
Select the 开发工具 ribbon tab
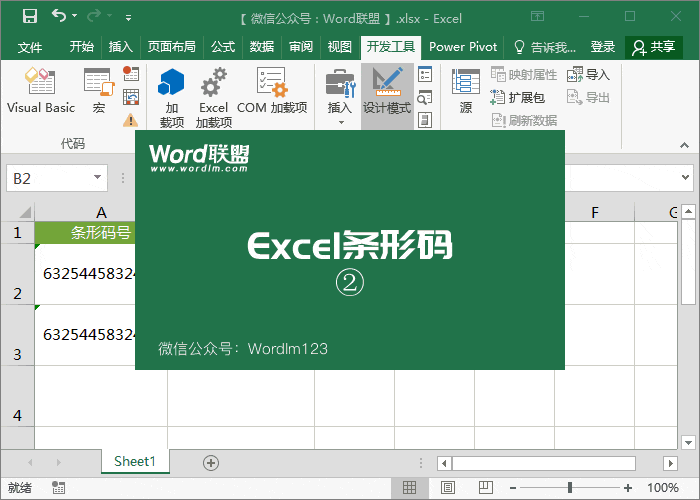391,47
